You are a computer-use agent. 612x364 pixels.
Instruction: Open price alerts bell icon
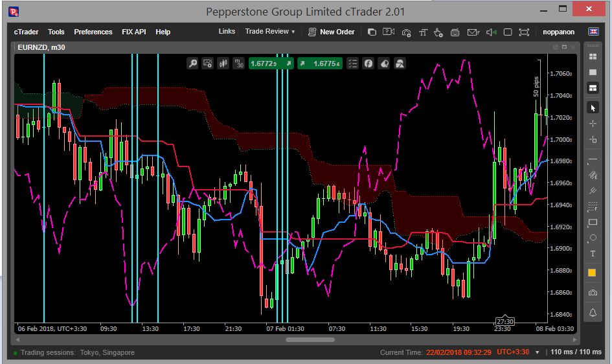point(593,312)
